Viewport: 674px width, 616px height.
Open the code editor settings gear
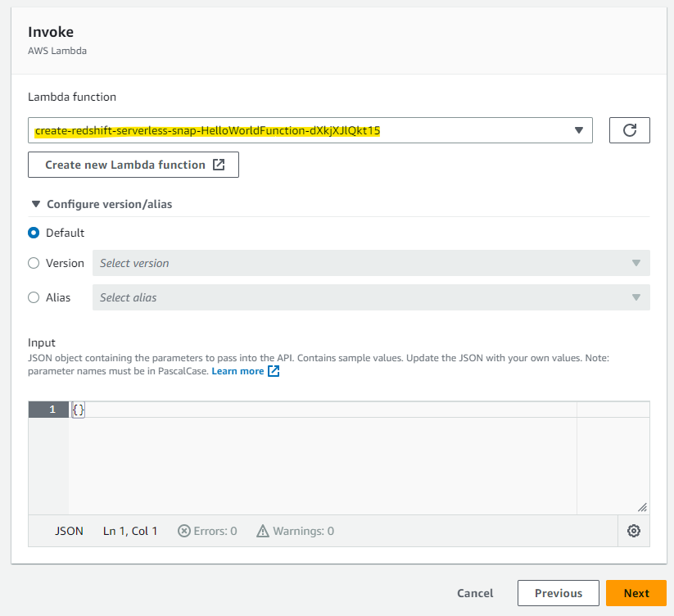click(x=634, y=531)
